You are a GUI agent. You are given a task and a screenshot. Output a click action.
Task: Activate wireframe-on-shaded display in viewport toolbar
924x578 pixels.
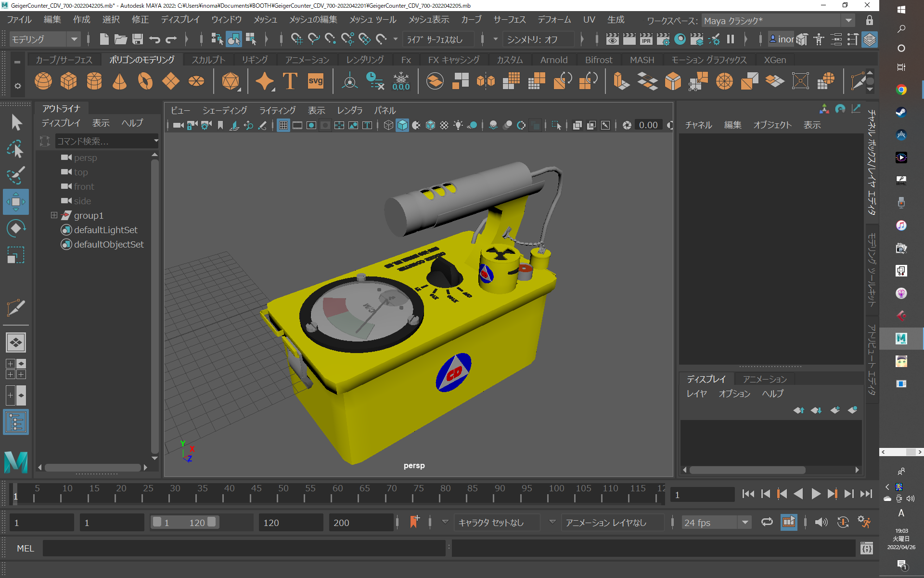click(x=430, y=125)
